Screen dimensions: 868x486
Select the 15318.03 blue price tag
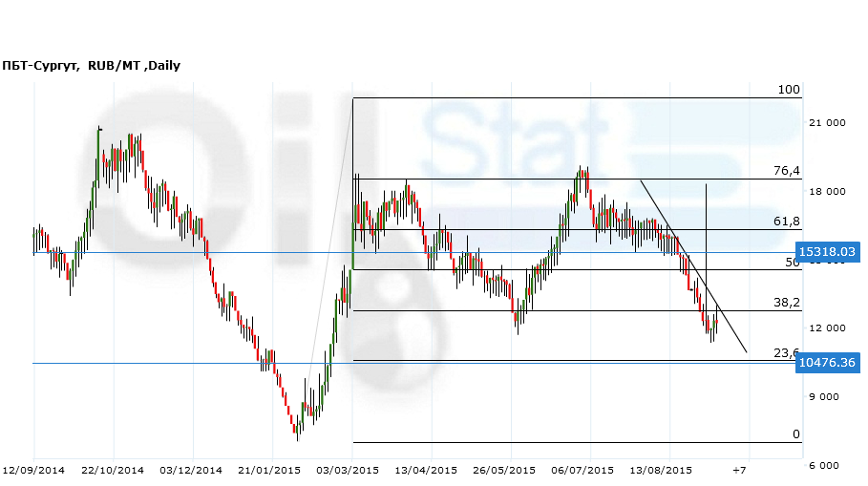[x=827, y=252]
